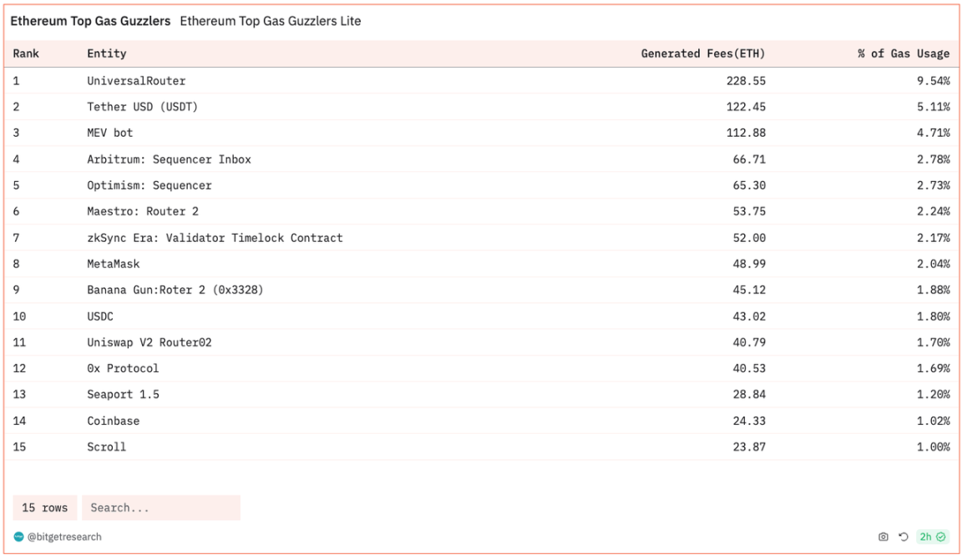The image size is (962, 560).
Task: Click the refresh query icon
Action: 903,537
